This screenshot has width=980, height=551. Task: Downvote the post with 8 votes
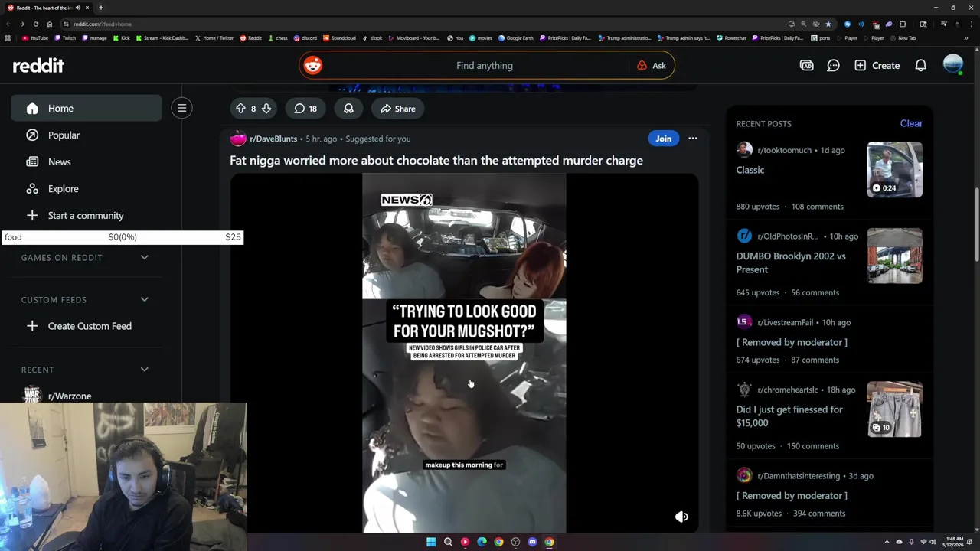click(x=266, y=109)
